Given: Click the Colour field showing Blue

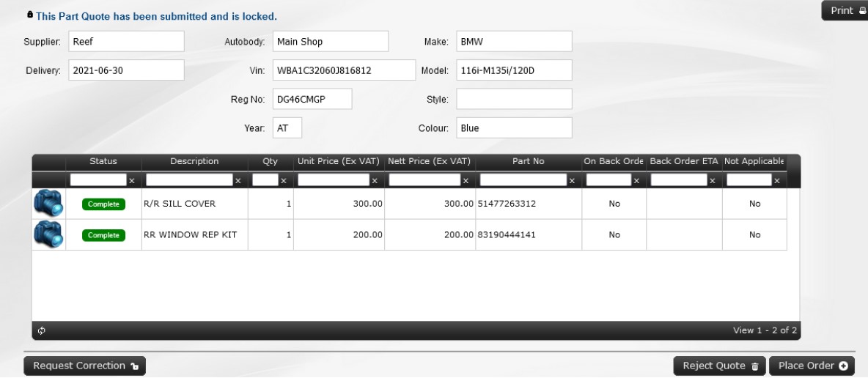Looking at the screenshot, I should point(514,128).
